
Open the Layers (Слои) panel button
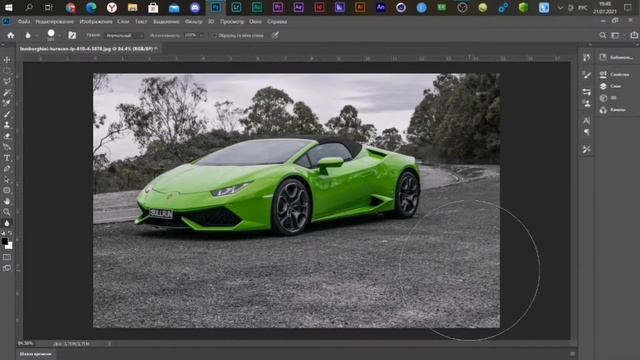click(611, 86)
